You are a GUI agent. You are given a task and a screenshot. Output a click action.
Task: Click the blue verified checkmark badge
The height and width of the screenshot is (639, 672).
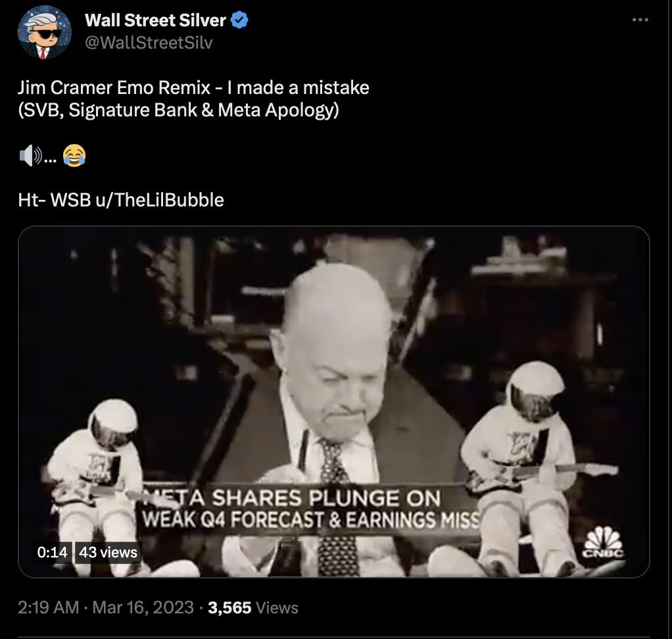click(x=239, y=20)
